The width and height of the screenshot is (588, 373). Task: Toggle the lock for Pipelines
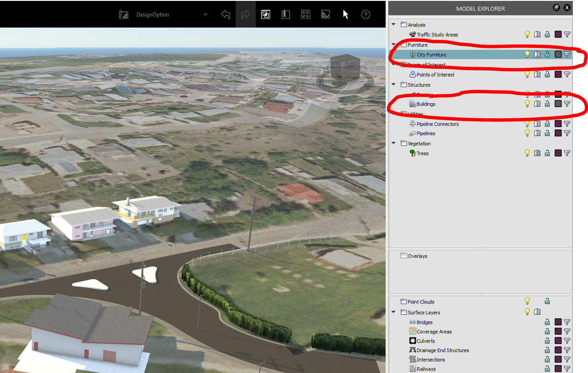(x=548, y=133)
